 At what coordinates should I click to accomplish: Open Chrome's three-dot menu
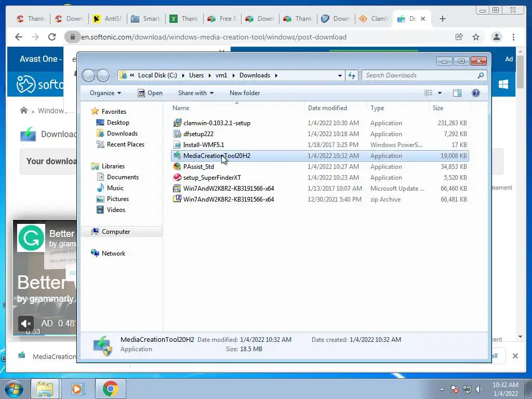coord(513,37)
